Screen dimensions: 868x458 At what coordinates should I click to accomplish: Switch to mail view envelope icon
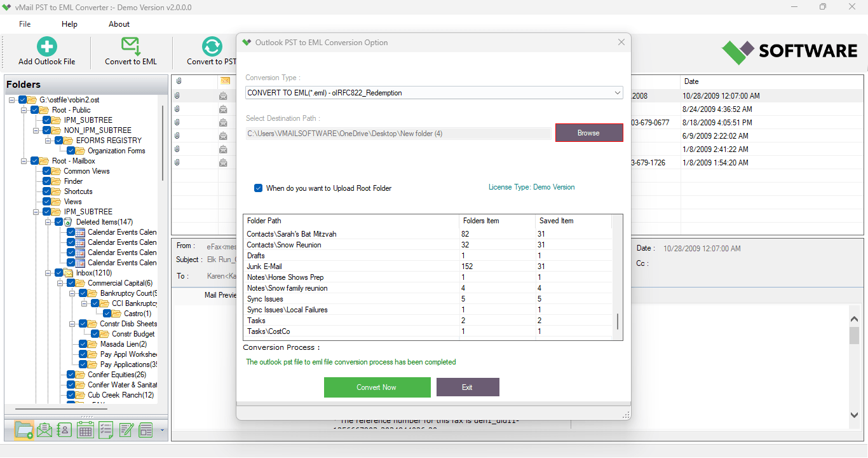(44, 430)
